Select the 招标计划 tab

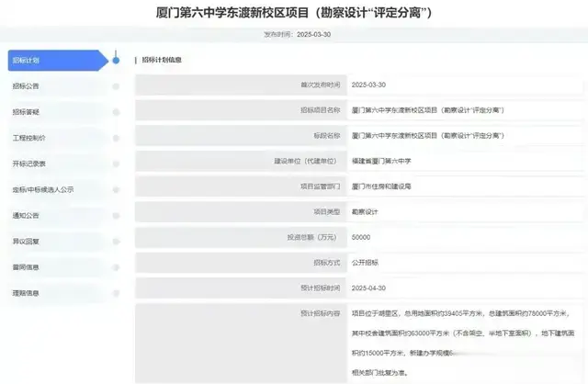58,61
